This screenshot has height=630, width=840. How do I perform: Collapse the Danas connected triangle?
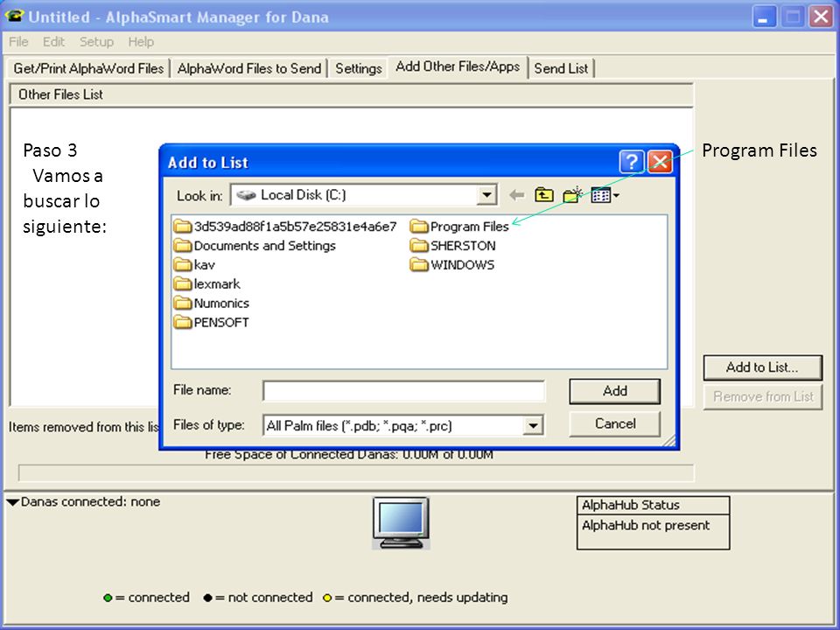pyautogui.click(x=13, y=502)
